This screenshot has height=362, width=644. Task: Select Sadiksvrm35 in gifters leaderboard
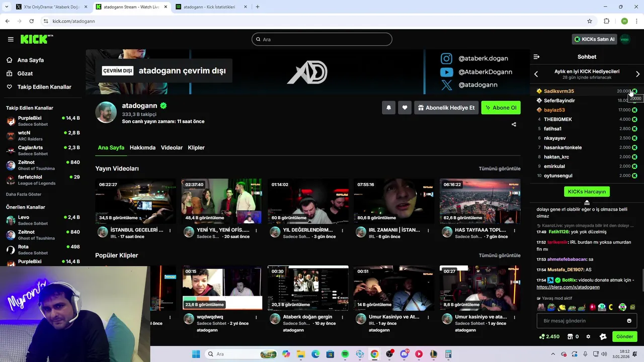[x=587, y=92]
